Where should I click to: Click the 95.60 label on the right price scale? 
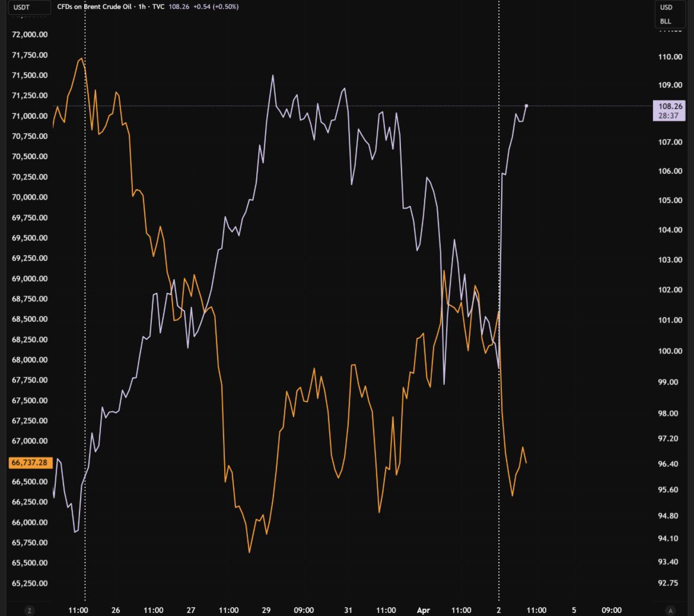pos(668,490)
